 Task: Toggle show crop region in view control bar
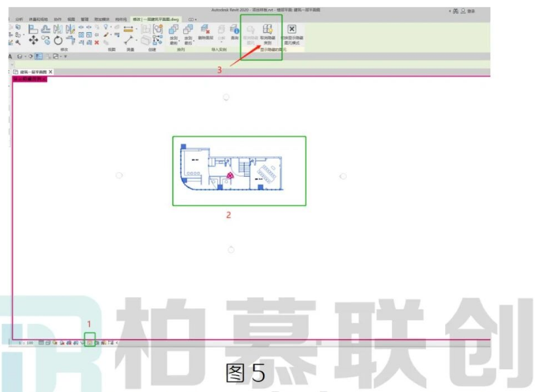pyautogui.click(x=75, y=343)
